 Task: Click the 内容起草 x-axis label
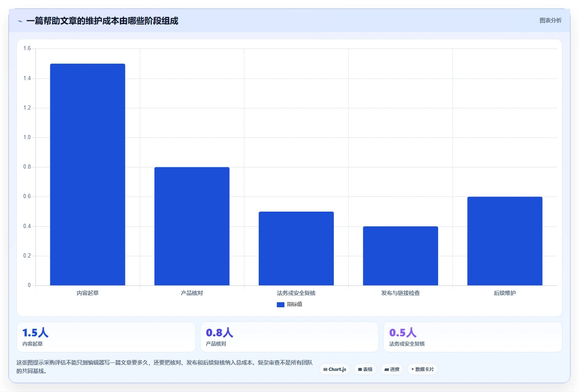[x=88, y=293]
